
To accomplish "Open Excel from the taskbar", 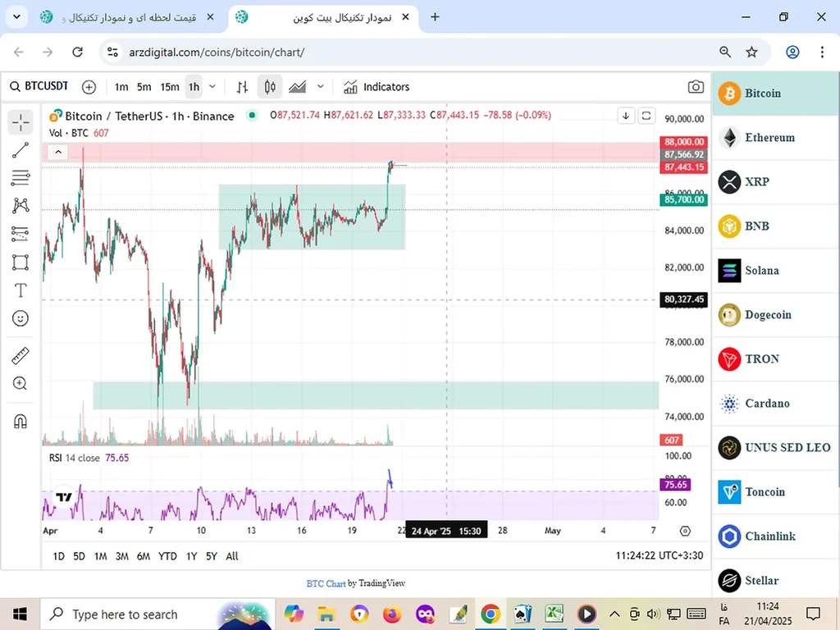I will point(555,614).
